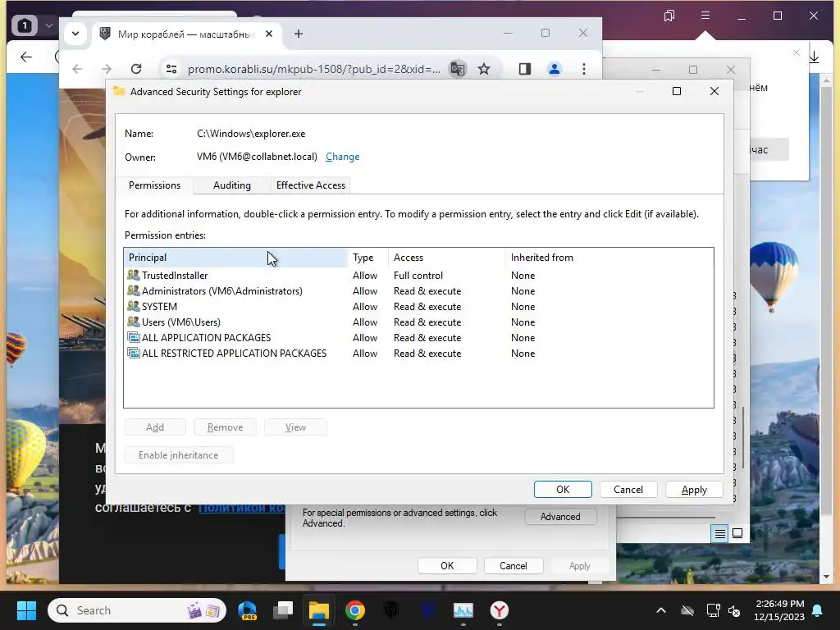The image size is (840, 630).
Task: Click OK in the Properties dialog
Action: 447,566
